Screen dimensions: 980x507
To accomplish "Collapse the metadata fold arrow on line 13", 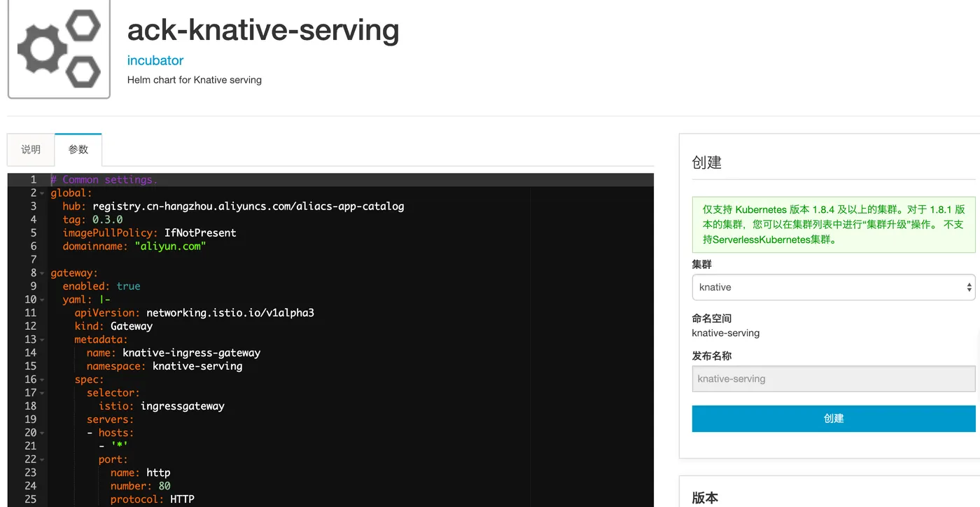I will tap(42, 340).
